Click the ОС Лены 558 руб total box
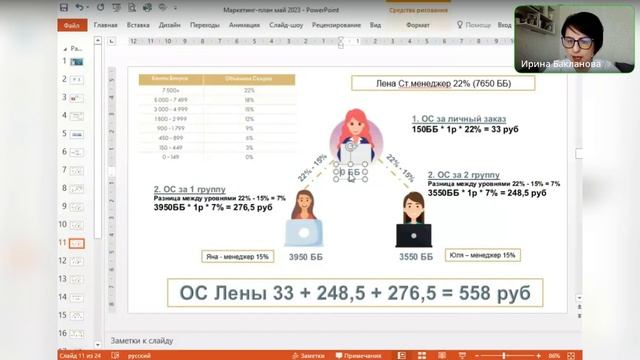Image resolution: width=640 pixels, height=360 pixels. click(x=355, y=293)
